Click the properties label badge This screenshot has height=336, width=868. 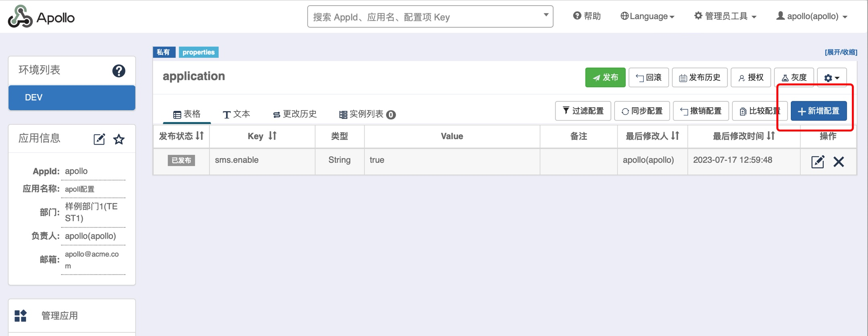pyautogui.click(x=199, y=52)
